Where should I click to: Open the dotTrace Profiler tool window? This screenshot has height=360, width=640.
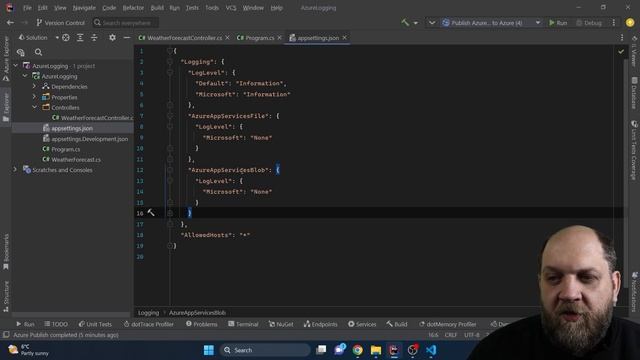(149, 324)
